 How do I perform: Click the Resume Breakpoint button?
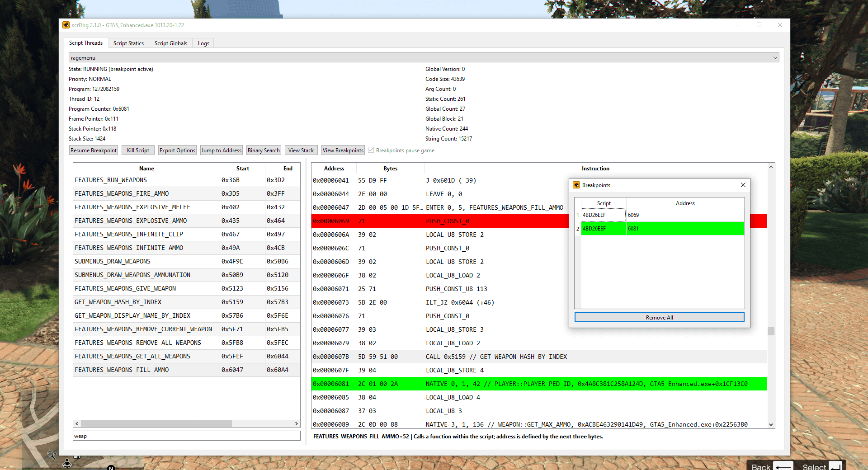point(93,150)
